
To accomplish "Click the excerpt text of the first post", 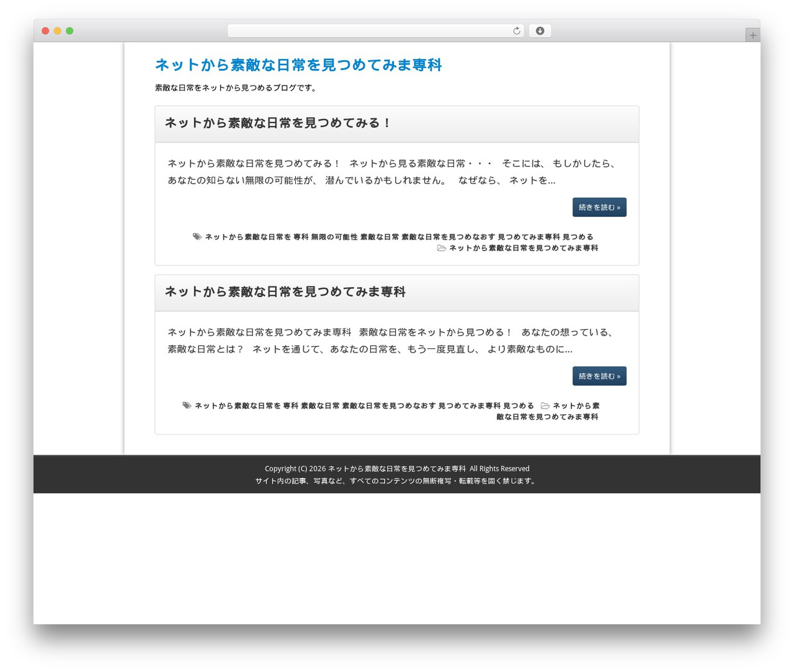I will click(x=393, y=172).
